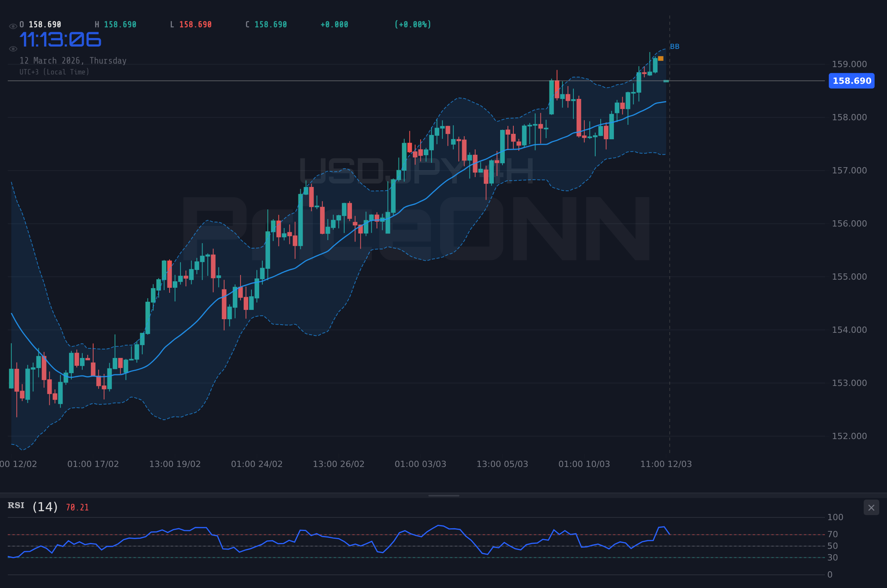The width and height of the screenshot is (887, 588).
Task: Click the RSI period (14) setting
Action: [x=45, y=507]
